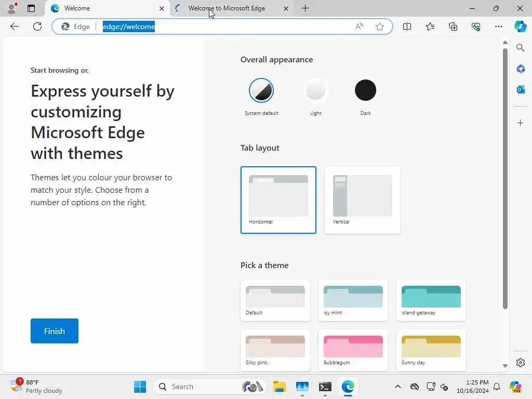Click the Edge site info badge
This screenshot has height=399, width=532.
pos(76,26)
